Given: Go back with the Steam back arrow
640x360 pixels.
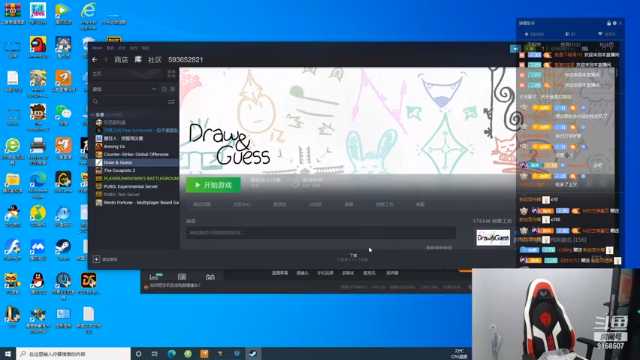Looking at the screenshot, I should [x=95, y=60].
